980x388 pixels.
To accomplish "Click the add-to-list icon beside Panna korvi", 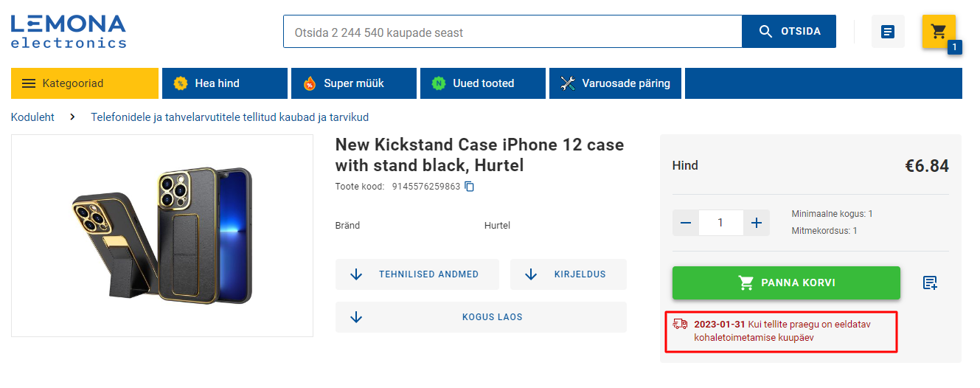I will click(x=930, y=283).
